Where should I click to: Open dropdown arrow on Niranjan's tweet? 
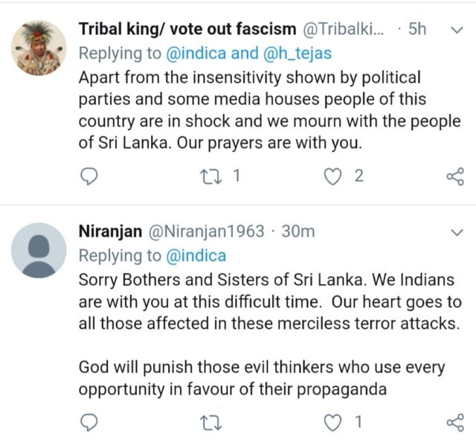point(457,231)
